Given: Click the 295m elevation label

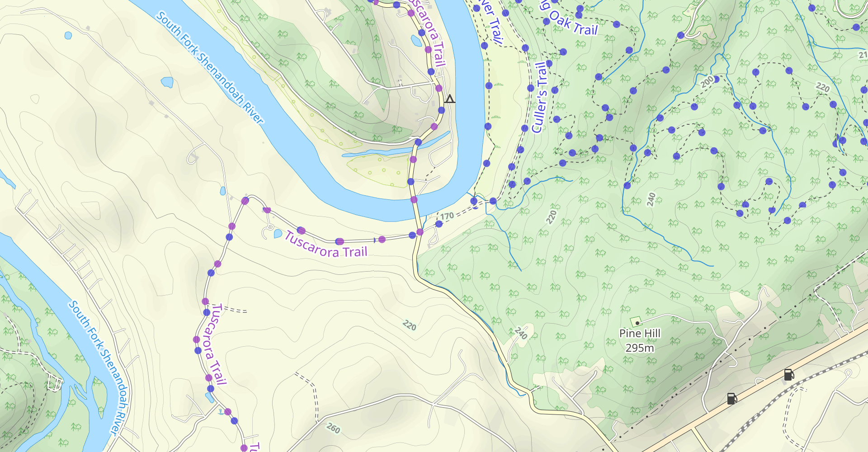Looking at the screenshot, I should coord(640,348).
